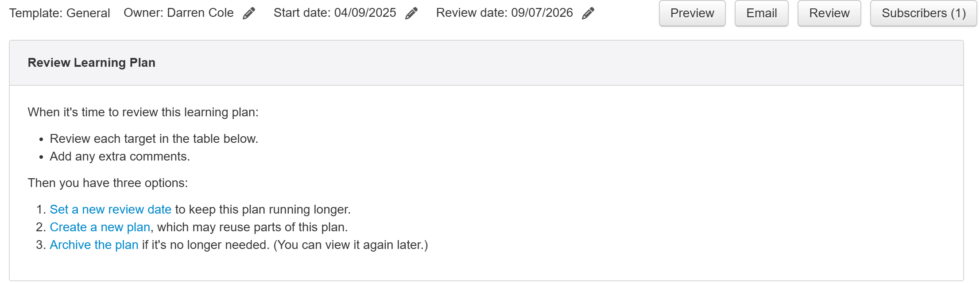Click the 'Archive the plan' link

coord(94,245)
